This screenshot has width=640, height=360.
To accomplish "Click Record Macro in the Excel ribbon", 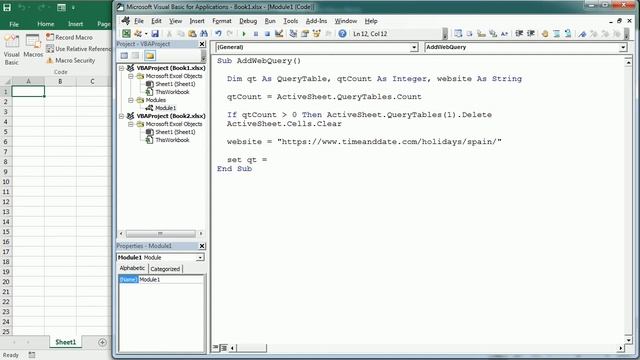I will coord(69,37).
